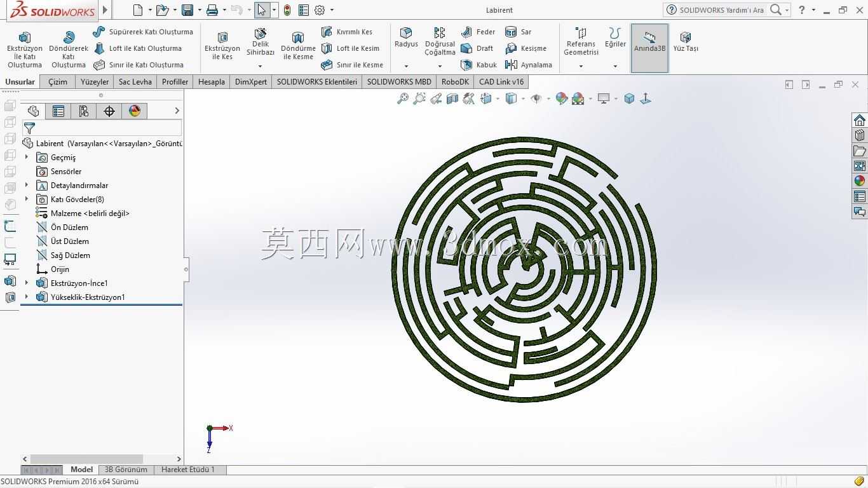This screenshot has width=868, height=488.
Task: Open Appearances color ball in task pane
Action: (x=860, y=181)
